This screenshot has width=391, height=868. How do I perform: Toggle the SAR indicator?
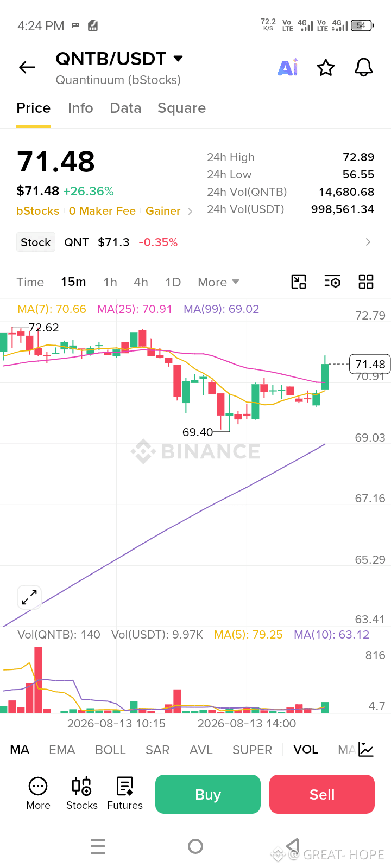pos(157,750)
